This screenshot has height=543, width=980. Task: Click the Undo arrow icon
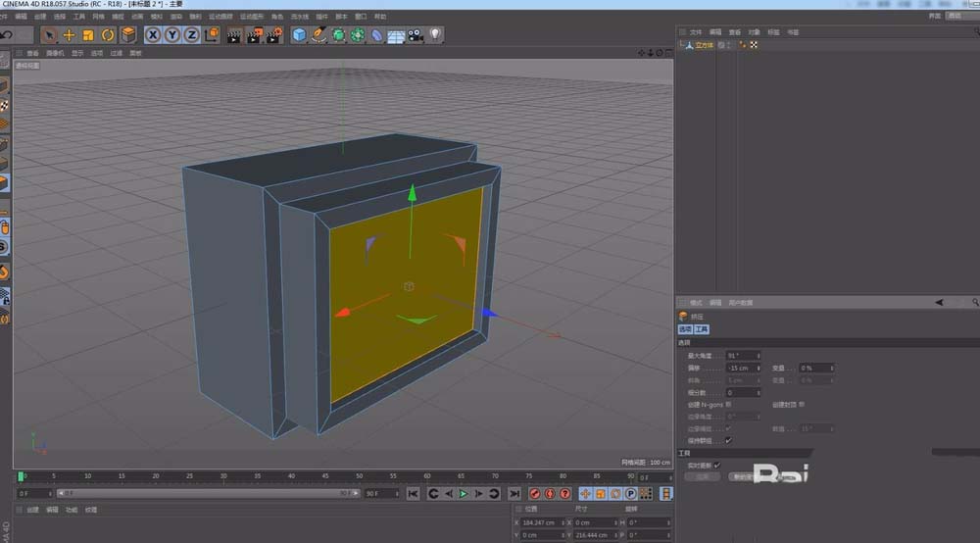point(8,35)
